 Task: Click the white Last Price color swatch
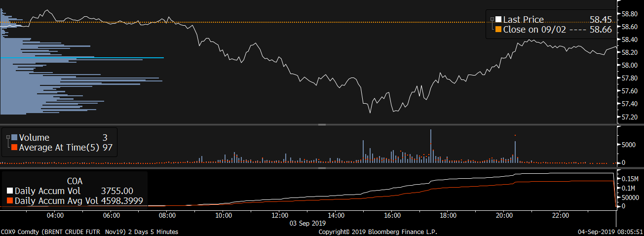click(498, 20)
